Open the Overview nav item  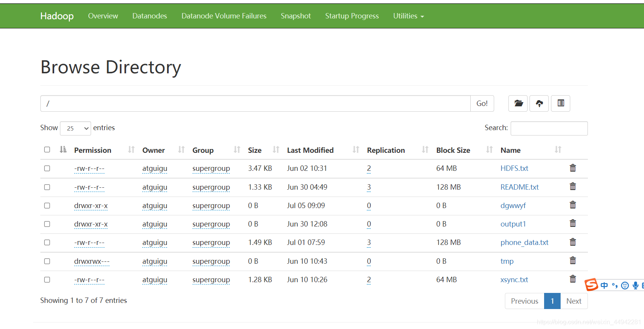pyautogui.click(x=103, y=16)
